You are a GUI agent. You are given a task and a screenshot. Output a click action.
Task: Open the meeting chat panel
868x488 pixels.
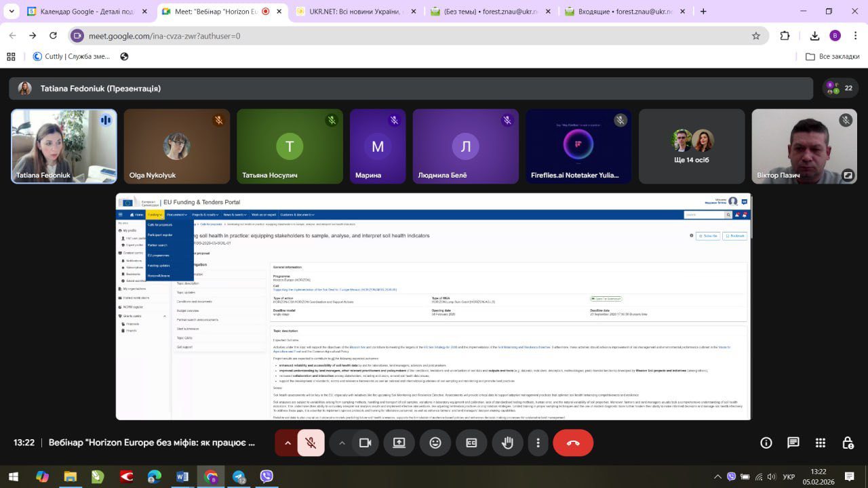coord(793,443)
